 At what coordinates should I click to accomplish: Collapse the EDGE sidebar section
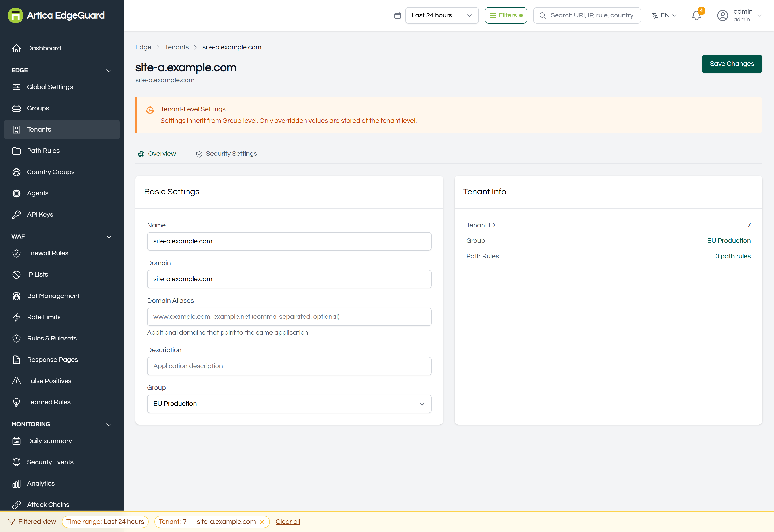(x=109, y=70)
